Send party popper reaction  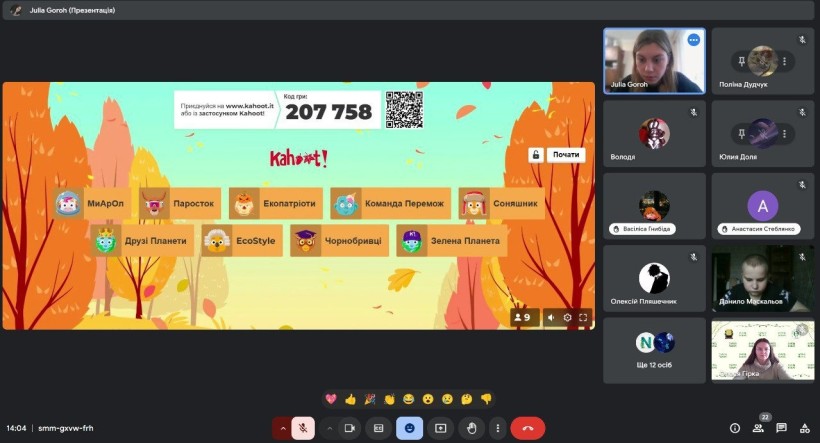pyautogui.click(x=370, y=399)
